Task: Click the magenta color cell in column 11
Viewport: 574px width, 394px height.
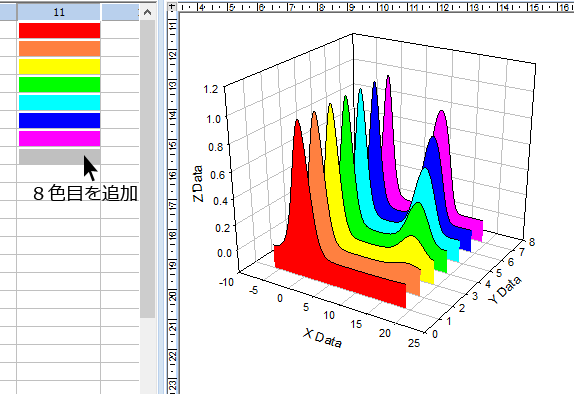Action: (59, 138)
